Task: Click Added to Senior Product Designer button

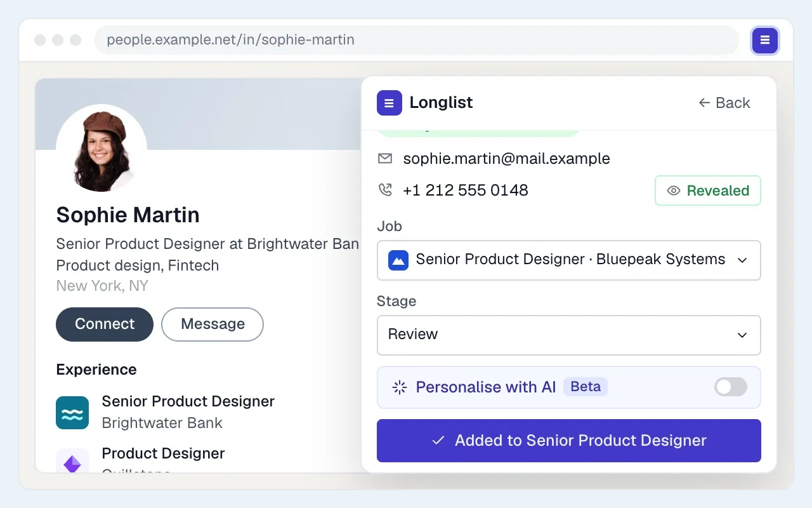Action: pos(569,441)
